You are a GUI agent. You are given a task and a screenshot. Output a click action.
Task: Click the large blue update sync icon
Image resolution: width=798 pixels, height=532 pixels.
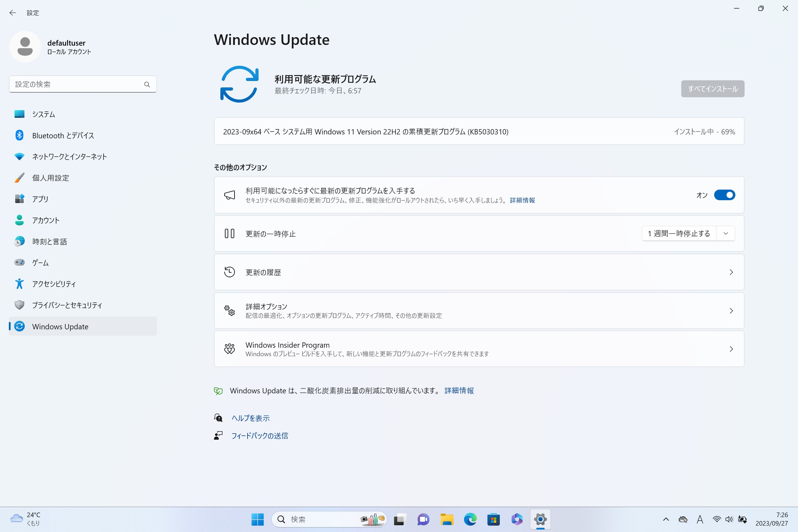coord(239,84)
